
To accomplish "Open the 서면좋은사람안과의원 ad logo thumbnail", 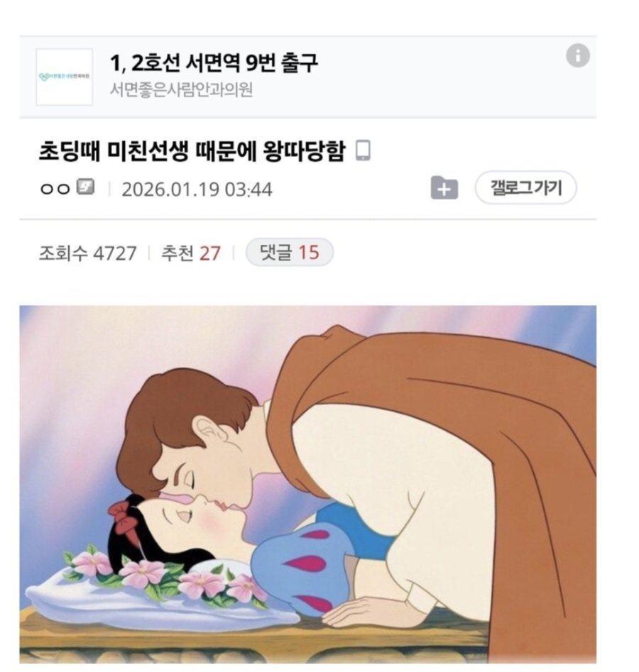I will click(x=65, y=77).
